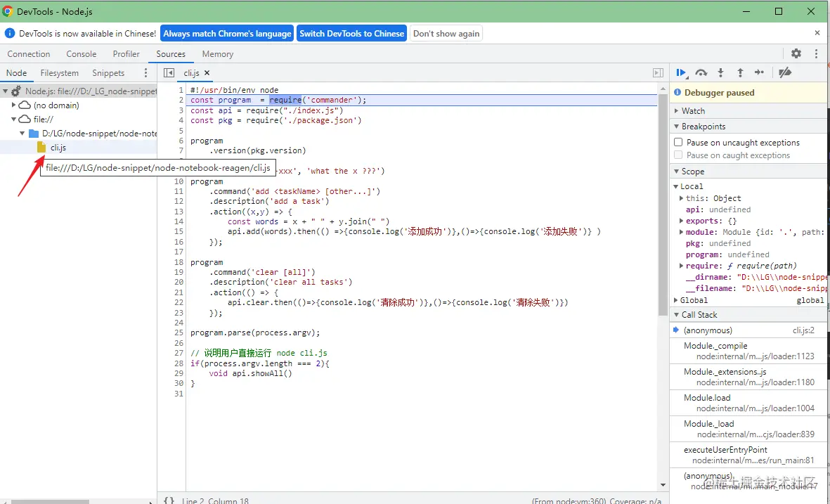The width and height of the screenshot is (830, 504).
Task: Click 'Switch DevTools to Chinese' button
Action: coord(351,33)
